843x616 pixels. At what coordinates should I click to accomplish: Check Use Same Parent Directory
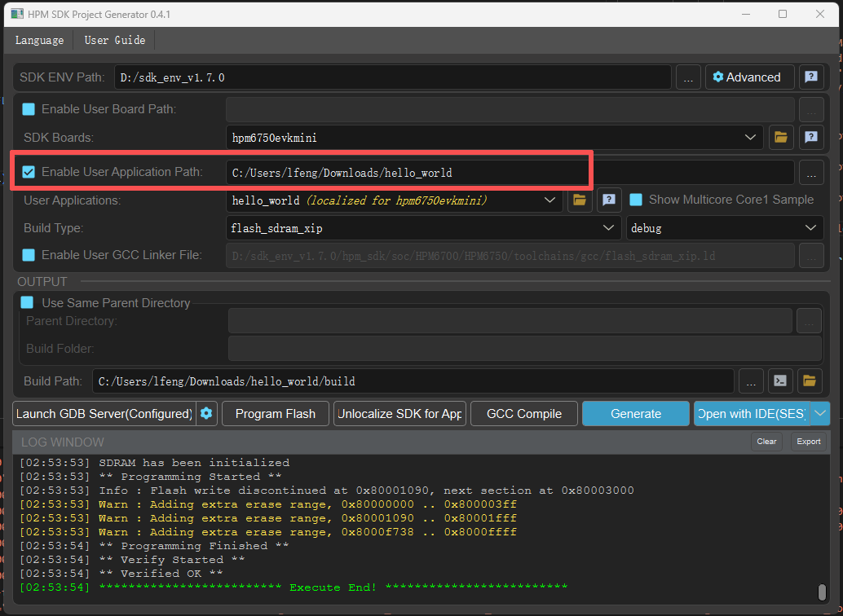27,302
